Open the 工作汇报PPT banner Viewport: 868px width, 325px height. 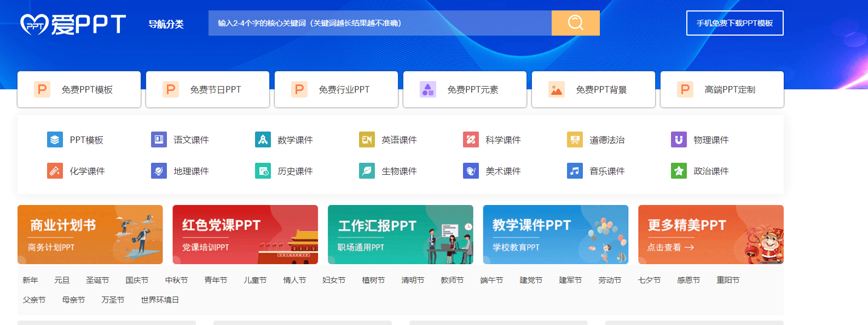(401, 235)
